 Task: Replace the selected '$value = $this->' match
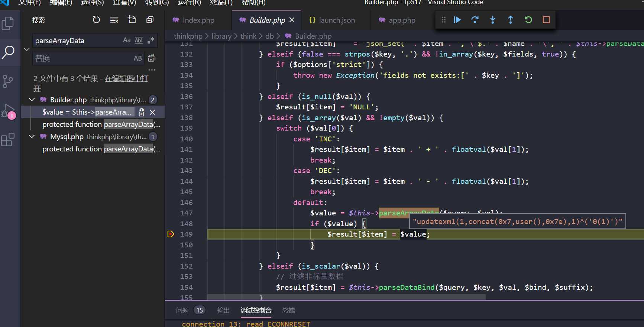pos(141,112)
